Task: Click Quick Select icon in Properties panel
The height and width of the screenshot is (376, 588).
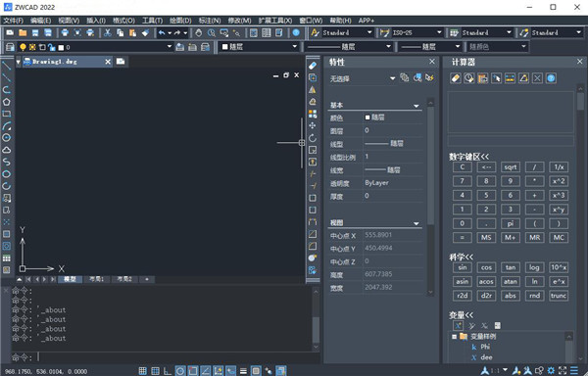Action: pos(430,78)
